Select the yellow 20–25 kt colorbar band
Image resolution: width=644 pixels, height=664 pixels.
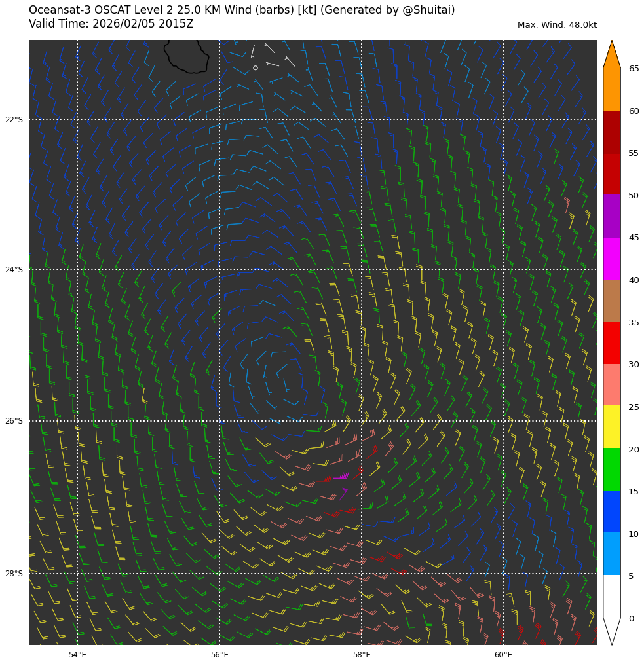(611, 427)
